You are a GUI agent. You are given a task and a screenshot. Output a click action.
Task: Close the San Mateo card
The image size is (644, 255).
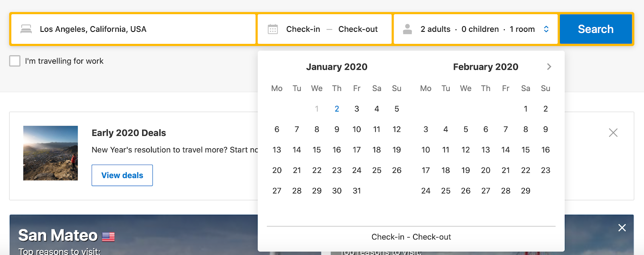(x=622, y=228)
